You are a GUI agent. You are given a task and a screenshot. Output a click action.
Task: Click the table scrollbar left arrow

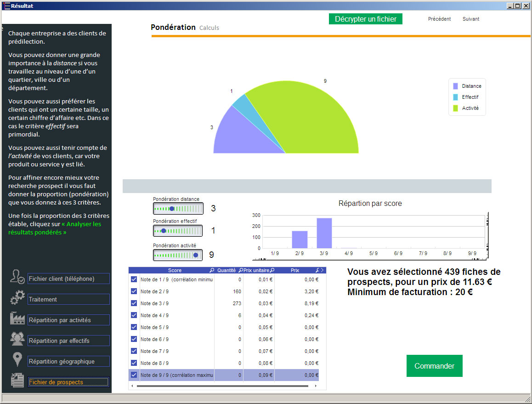pyautogui.click(x=132, y=386)
